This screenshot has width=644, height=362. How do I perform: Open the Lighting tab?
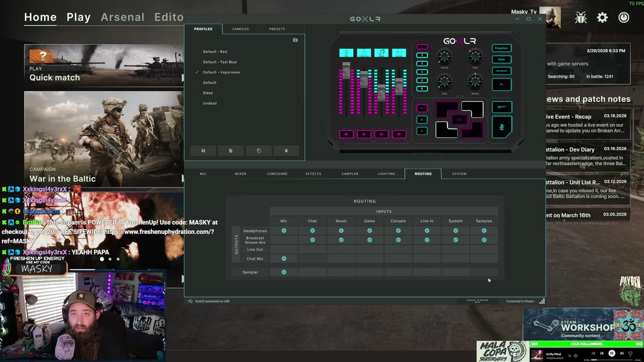click(386, 173)
